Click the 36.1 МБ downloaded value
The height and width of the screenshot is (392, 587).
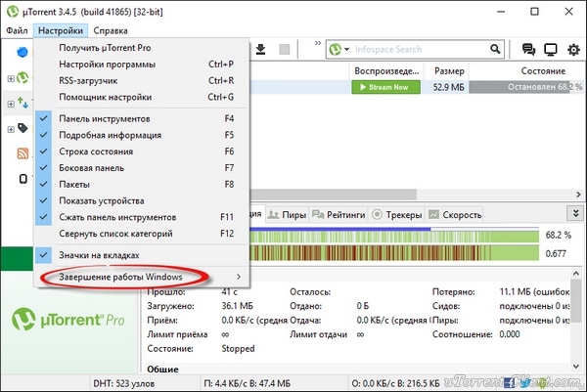click(238, 306)
